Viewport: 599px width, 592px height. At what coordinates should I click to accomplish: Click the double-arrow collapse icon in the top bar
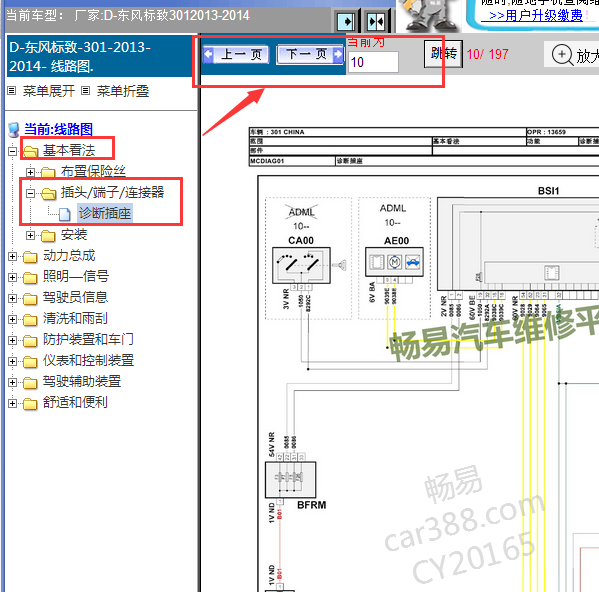coord(376,22)
